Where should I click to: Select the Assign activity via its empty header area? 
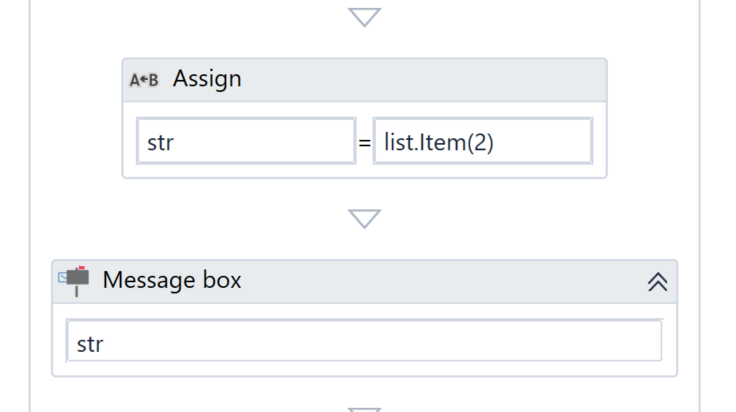point(422,80)
